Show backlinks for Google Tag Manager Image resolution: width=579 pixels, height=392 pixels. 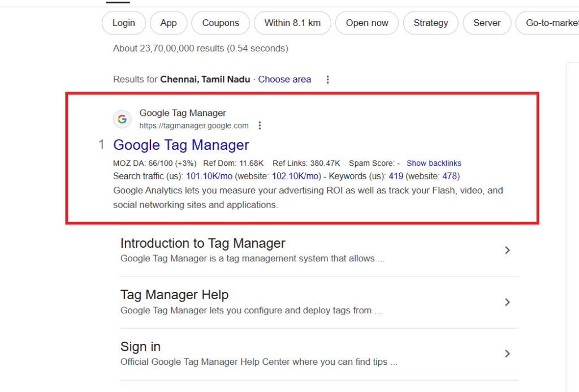(x=434, y=163)
